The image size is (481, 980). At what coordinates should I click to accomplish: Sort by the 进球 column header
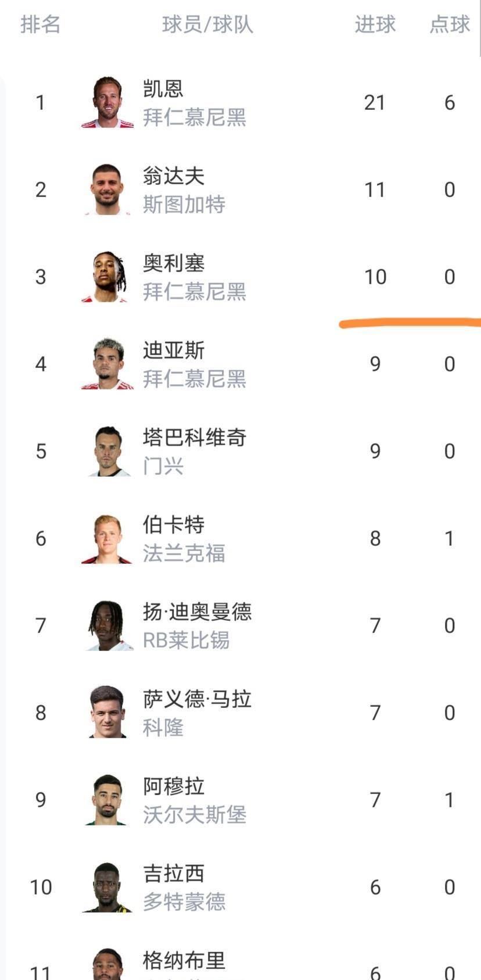(375, 24)
